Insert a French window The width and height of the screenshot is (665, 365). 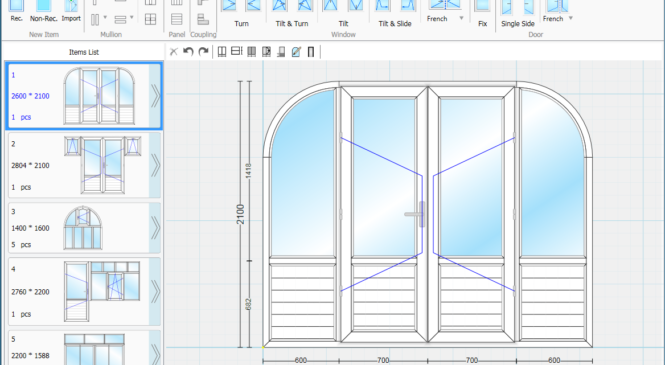(444, 10)
